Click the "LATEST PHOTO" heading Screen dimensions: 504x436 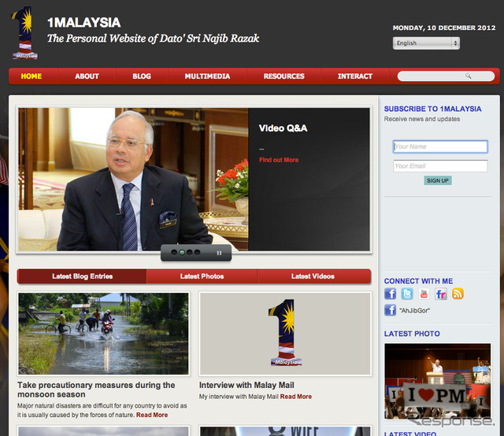pyautogui.click(x=412, y=334)
